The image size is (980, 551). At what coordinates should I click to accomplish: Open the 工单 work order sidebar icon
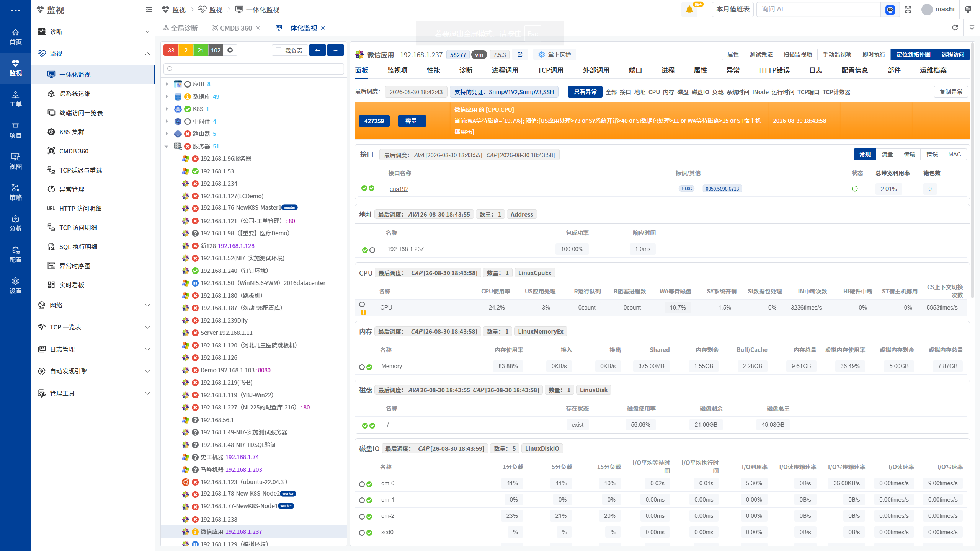click(x=15, y=99)
